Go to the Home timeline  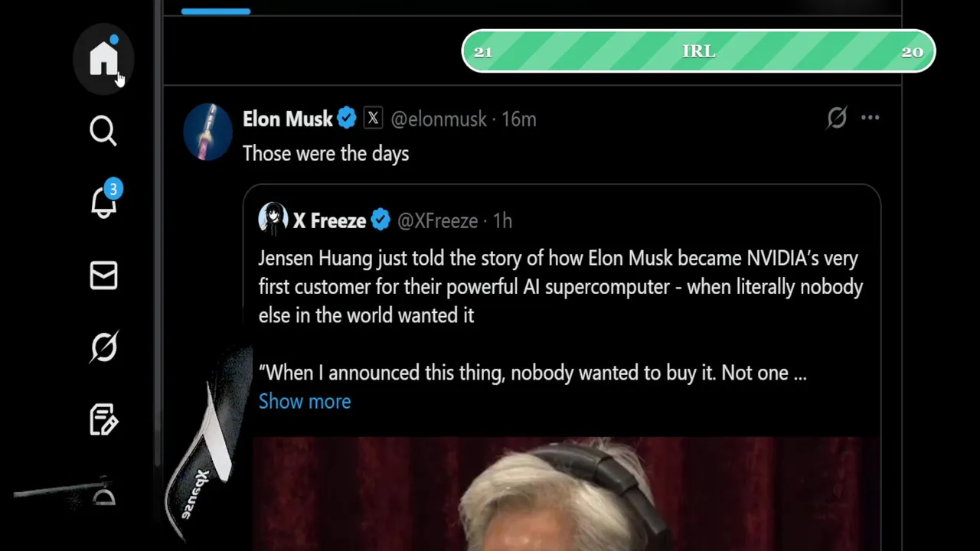(x=103, y=59)
